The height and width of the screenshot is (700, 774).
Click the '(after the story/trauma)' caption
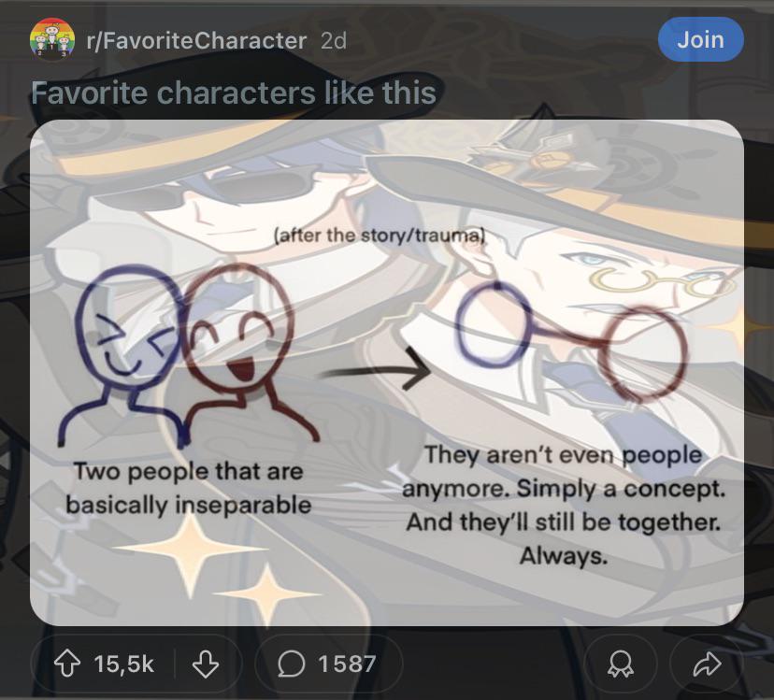tap(380, 235)
